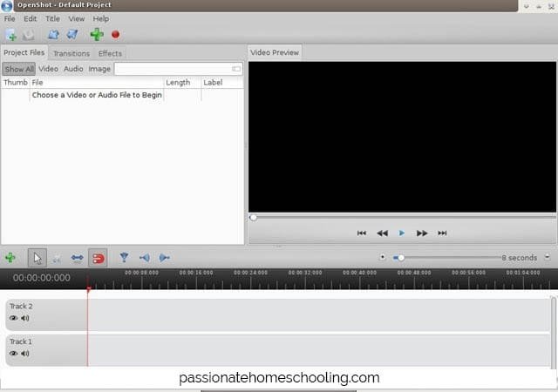The width and height of the screenshot is (558, 392).
Task: Toggle visibility eye on Track 1
Action: tap(14, 353)
